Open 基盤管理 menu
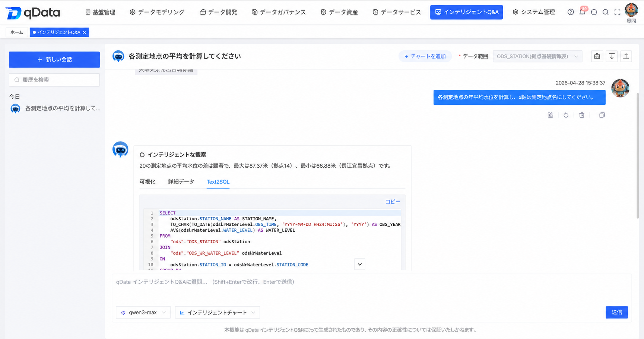Image resolution: width=644 pixels, height=339 pixels. tap(100, 12)
